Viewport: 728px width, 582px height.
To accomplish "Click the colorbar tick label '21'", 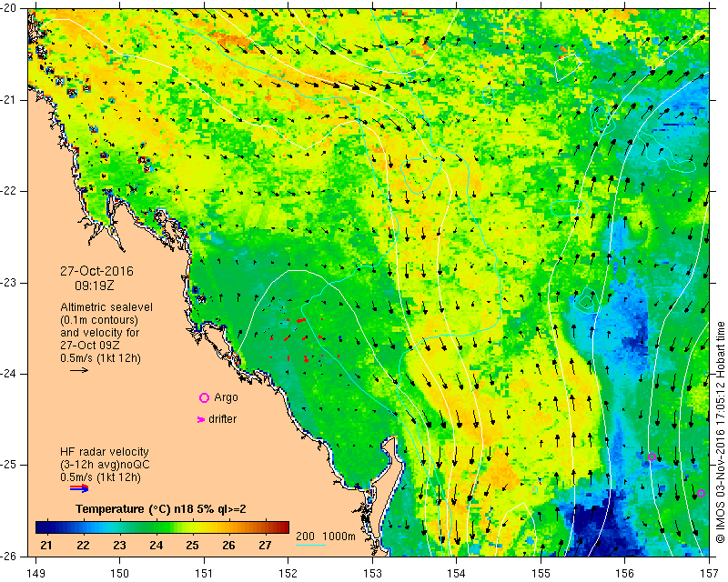I will point(46,545).
